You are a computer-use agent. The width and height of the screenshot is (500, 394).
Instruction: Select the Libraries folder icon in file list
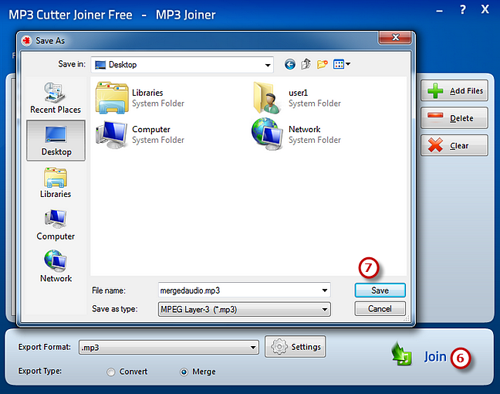pos(112,98)
